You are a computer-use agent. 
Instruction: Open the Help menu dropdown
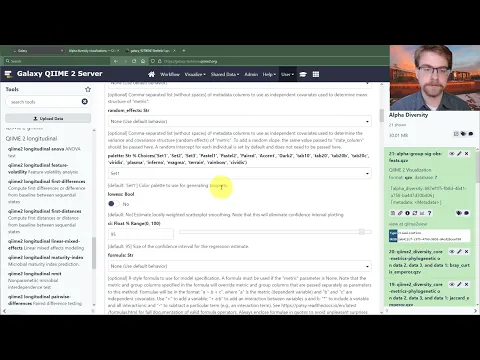[x=269, y=74]
